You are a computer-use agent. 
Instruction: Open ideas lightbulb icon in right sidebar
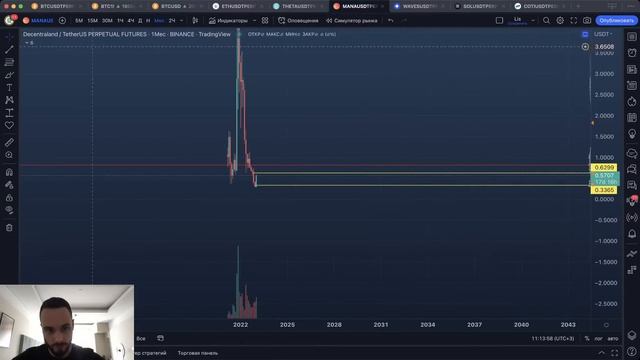point(632,133)
